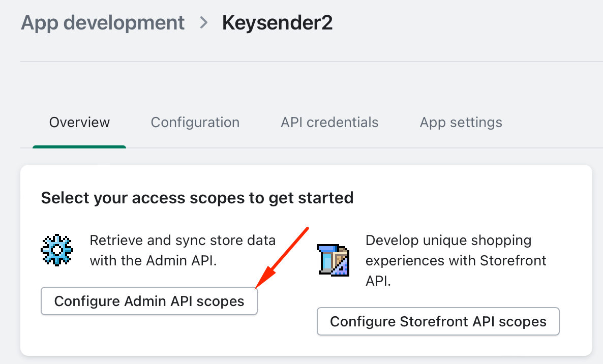Click Configure Admin API scopes button
Screen dimensions: 603x364
click(x=149, y=301)
